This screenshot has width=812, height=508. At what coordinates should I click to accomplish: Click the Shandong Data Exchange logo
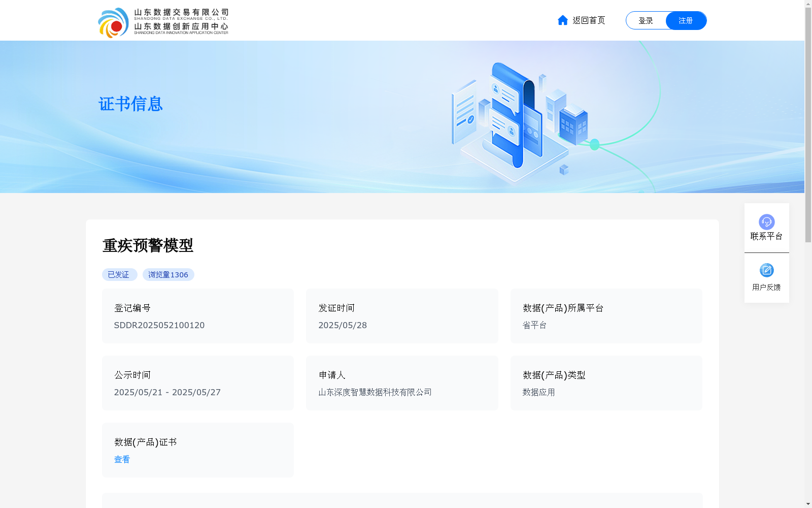tap(163, 22)
